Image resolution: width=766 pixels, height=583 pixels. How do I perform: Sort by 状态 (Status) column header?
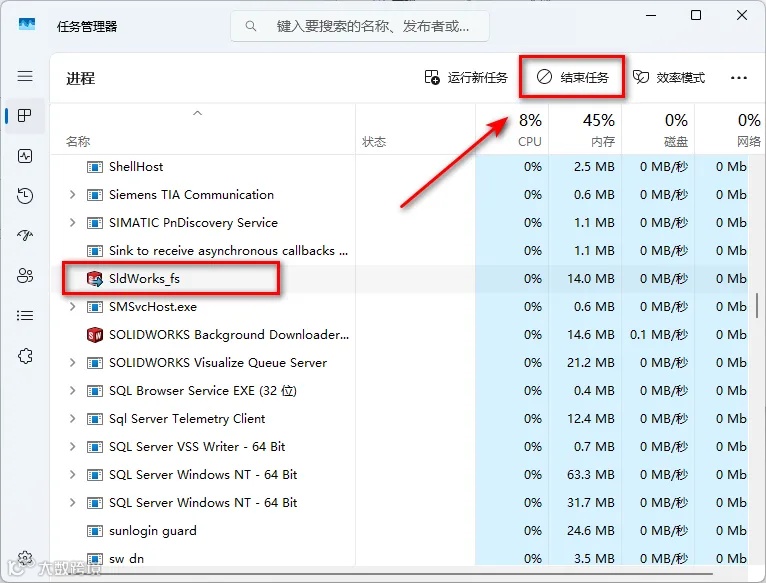pos(374,142)
